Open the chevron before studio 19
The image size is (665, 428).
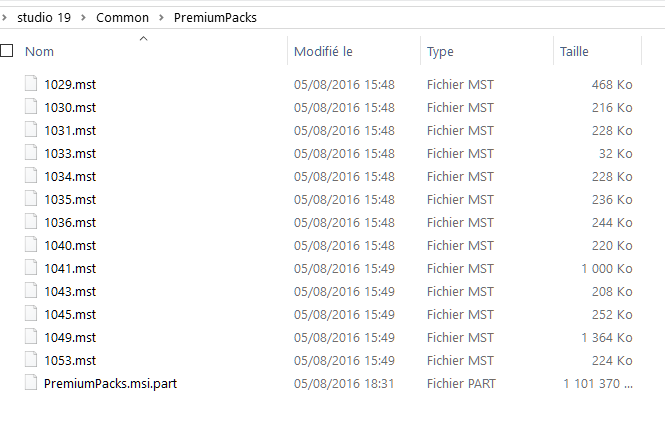(4, 17)
